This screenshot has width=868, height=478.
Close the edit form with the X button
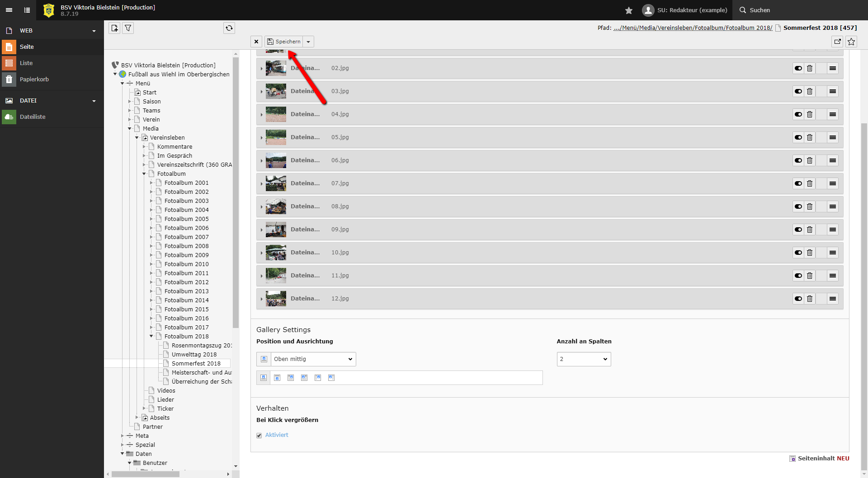[x=256, y=42]
